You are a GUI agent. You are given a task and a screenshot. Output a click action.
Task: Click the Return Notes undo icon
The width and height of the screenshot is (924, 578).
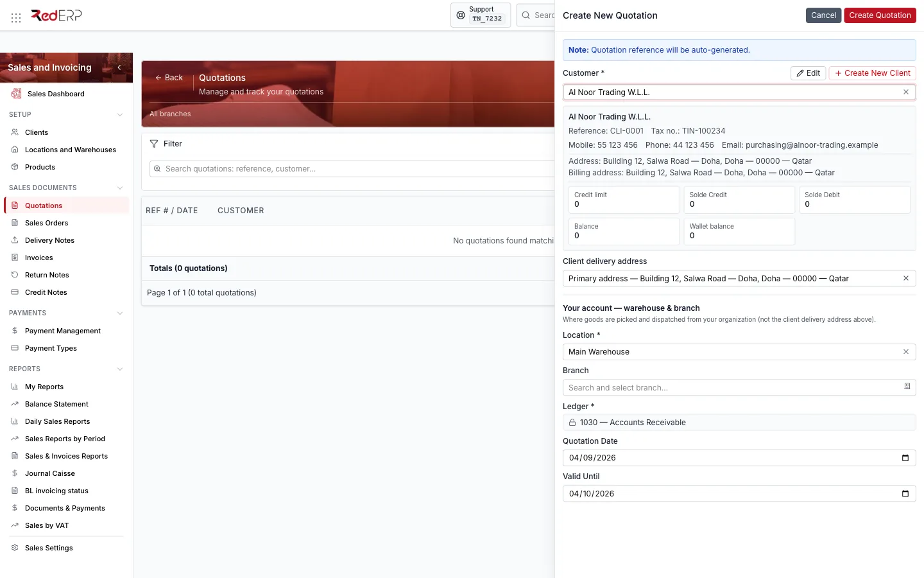pos(15,275)
